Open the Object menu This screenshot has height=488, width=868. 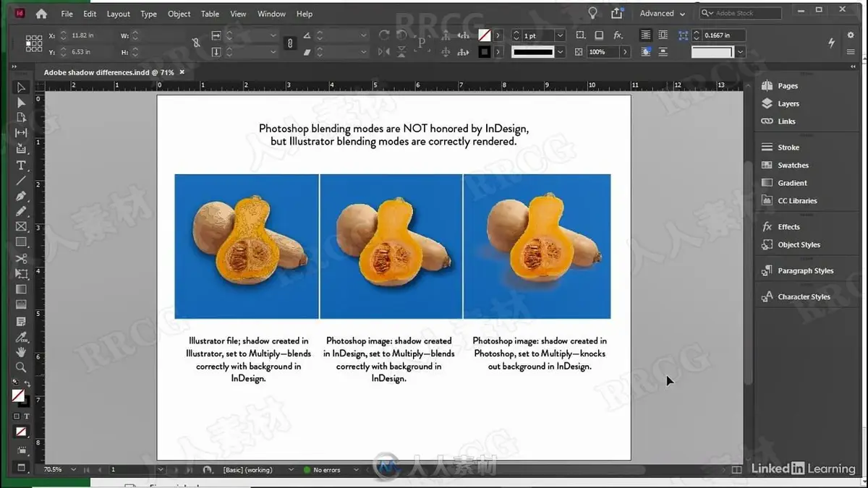tap(179, 14)
